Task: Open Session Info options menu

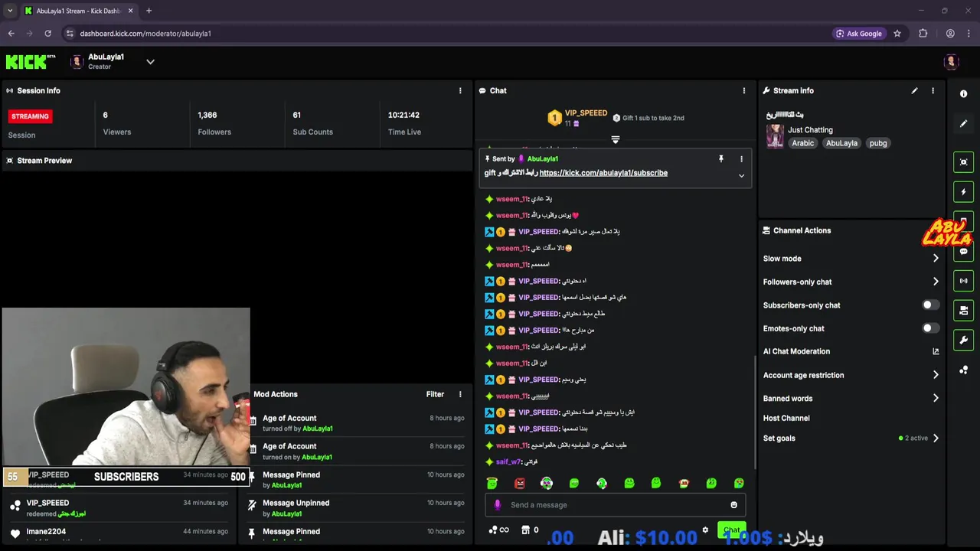Action: click(460, 90)
